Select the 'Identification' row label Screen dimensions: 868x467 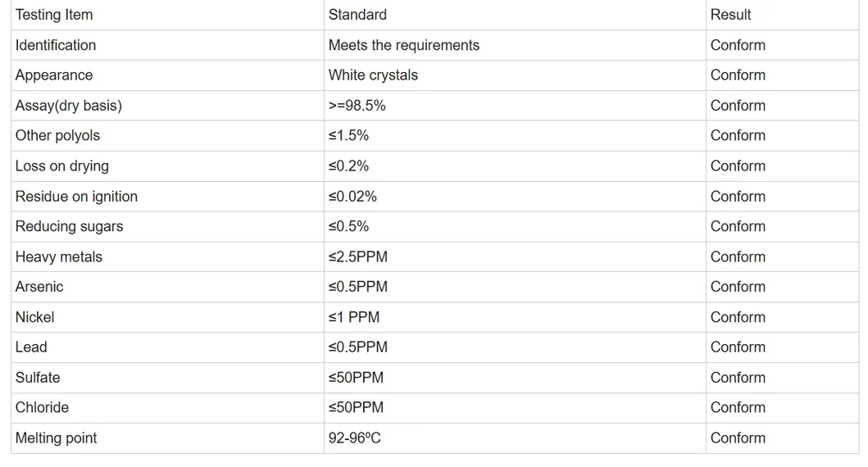(56, 45)
